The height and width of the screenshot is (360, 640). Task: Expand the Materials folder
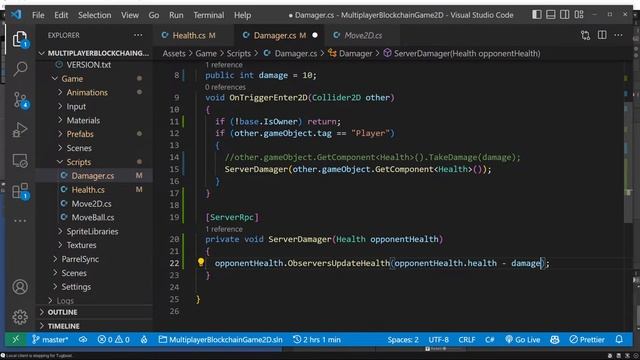tap(83, 120)
